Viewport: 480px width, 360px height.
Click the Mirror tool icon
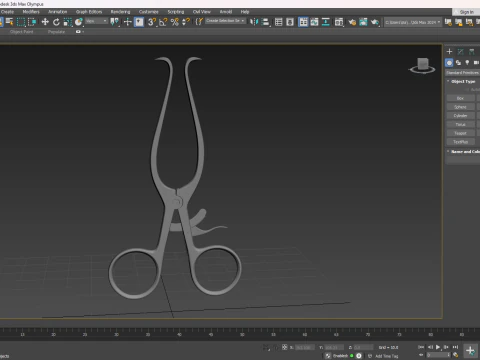pyautogui.click(x=254, y=22)
